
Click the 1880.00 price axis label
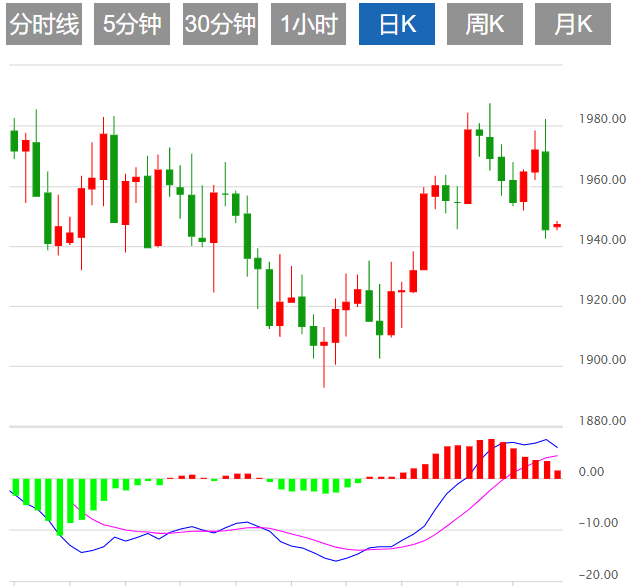[x=602, y=420]
